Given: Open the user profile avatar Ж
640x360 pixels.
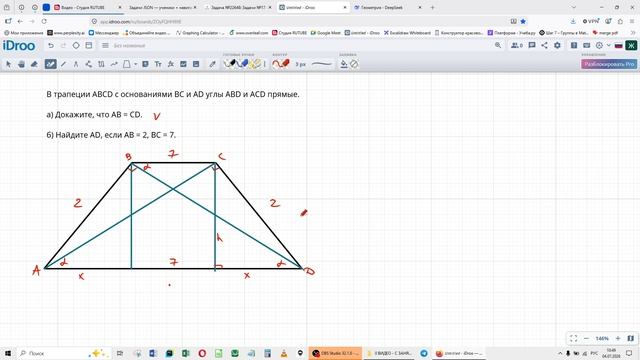Looking at the screenshot, I should point(631,45).
